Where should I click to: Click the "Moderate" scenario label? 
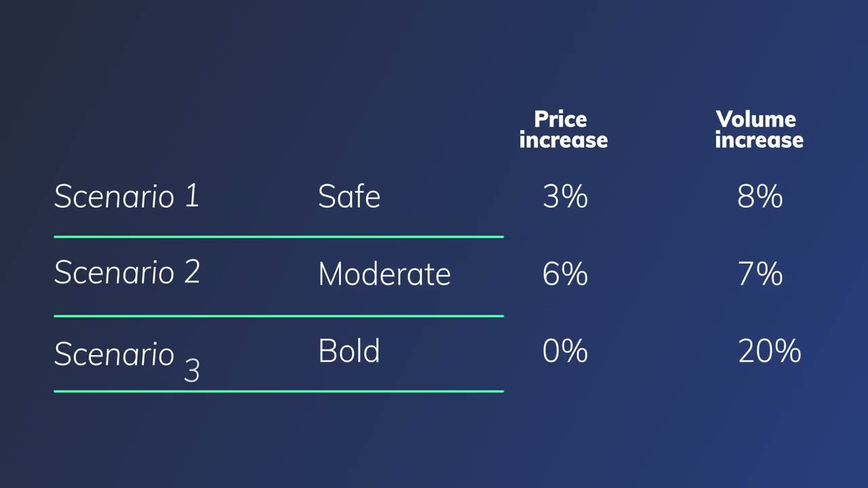tap(384, 274)
